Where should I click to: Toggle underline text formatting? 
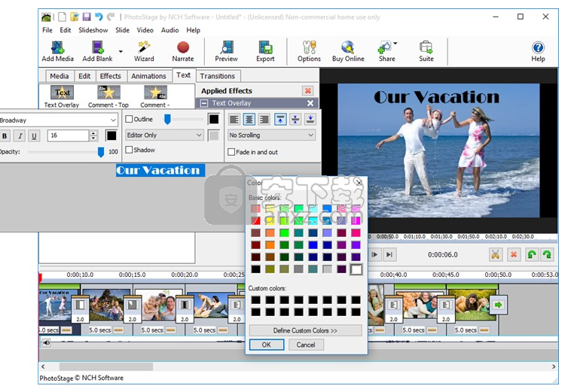pyautogui.click(x=34, y=135)
